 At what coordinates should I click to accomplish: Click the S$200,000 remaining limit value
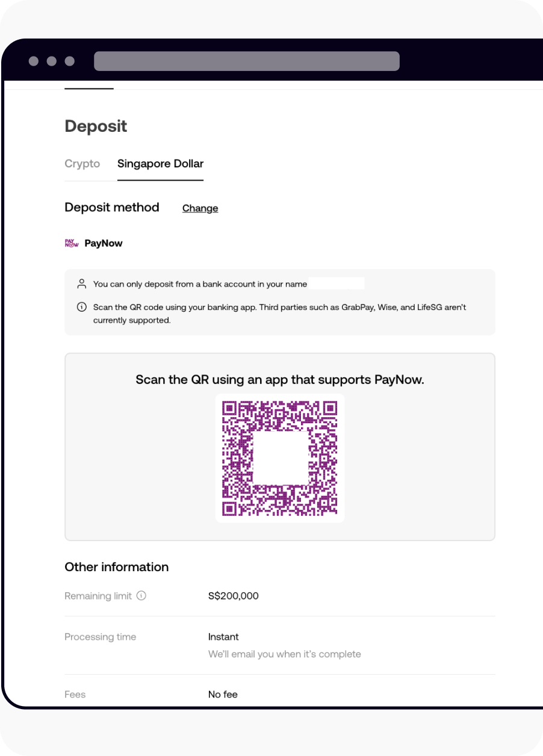click(x=234, y=596)
